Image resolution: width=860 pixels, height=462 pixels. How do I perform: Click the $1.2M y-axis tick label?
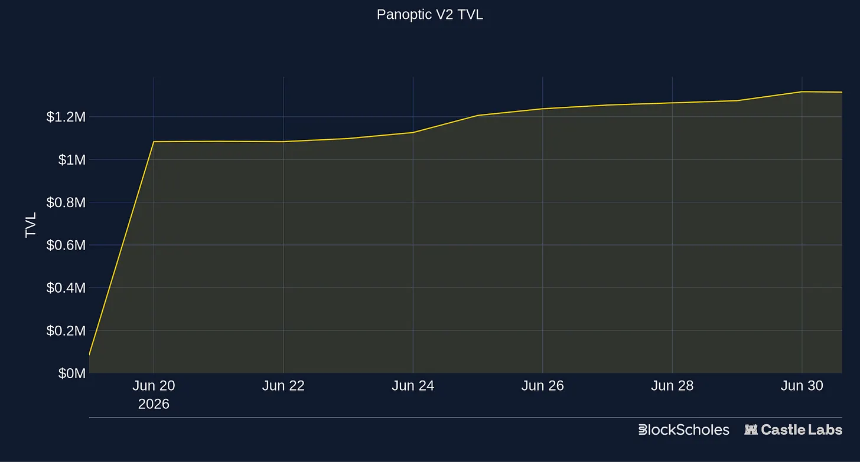click(66, 117)
